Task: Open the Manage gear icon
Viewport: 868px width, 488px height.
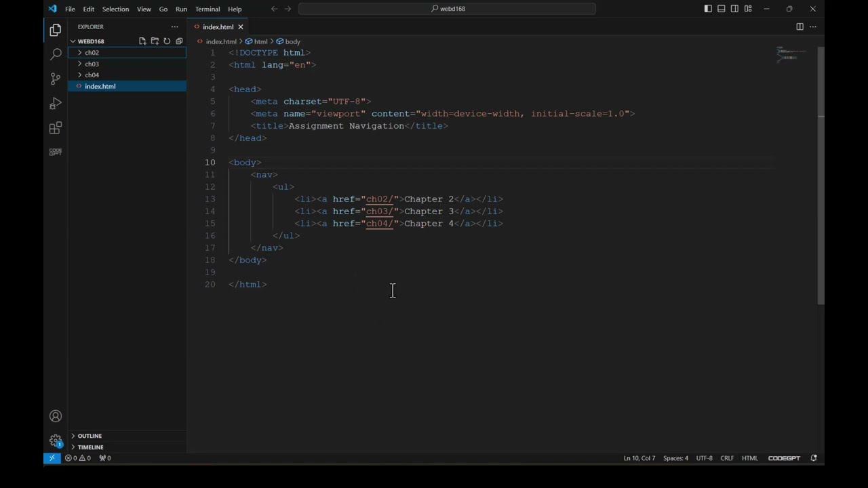Action: (56, 441)
